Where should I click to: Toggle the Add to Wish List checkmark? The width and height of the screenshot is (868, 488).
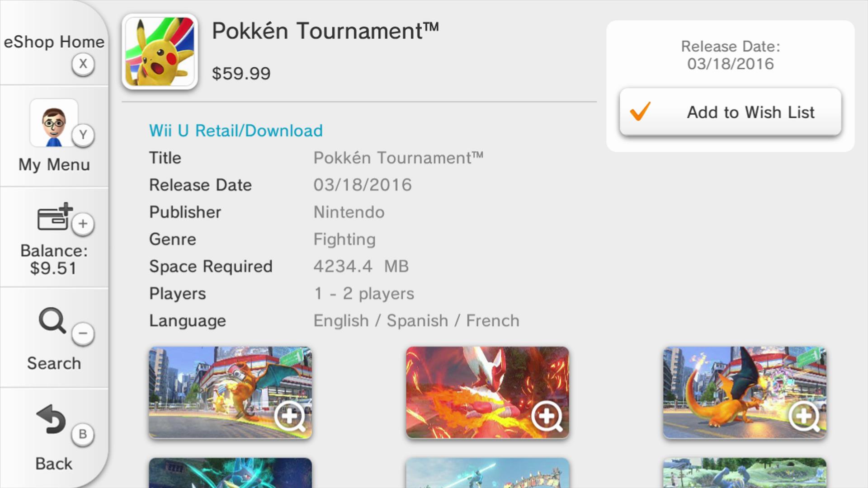click(x=640, y=112)
